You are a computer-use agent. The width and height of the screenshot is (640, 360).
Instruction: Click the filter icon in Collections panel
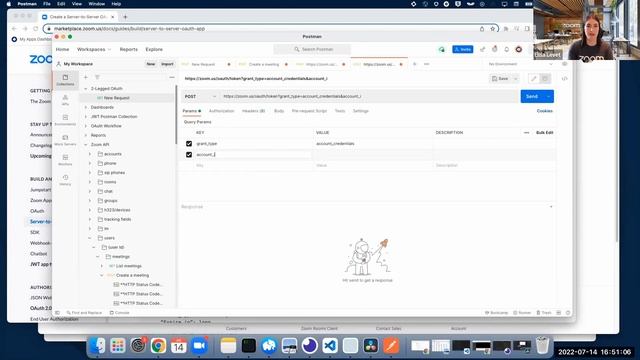tap(97, 77)
